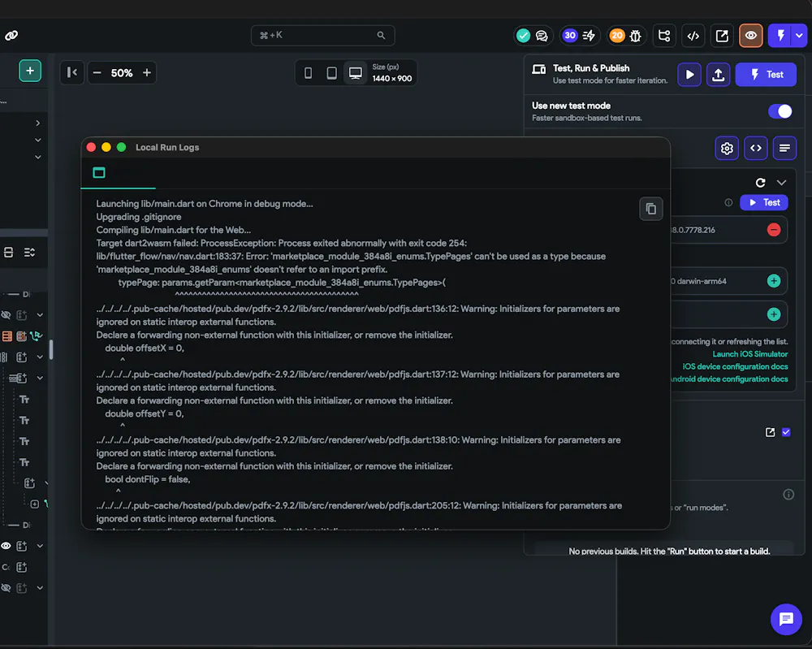Click the log line "Compiling lib/main.dart for the Web..."
This screenshot has width=812, height=649.
coord(174,230)
